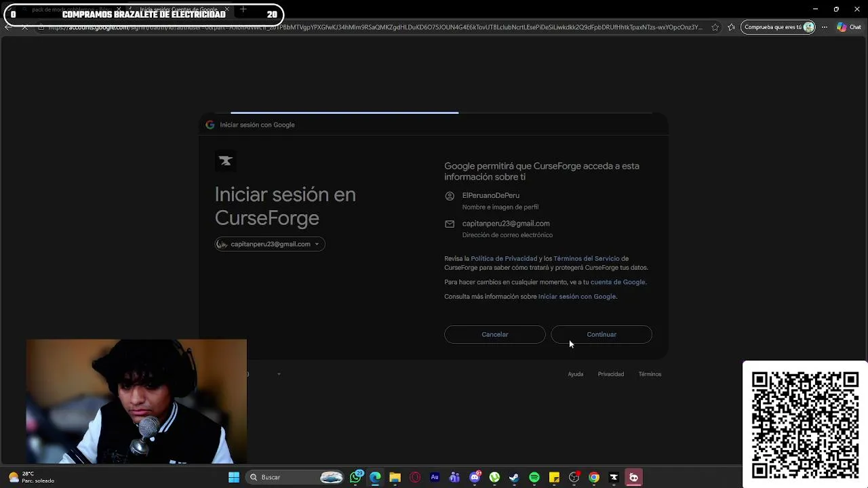Image resolution: width=868 pixels, height=488 pixels.
Task: Open the Iniciar sesión con Google info link
Action: click(x=577, y=296)
